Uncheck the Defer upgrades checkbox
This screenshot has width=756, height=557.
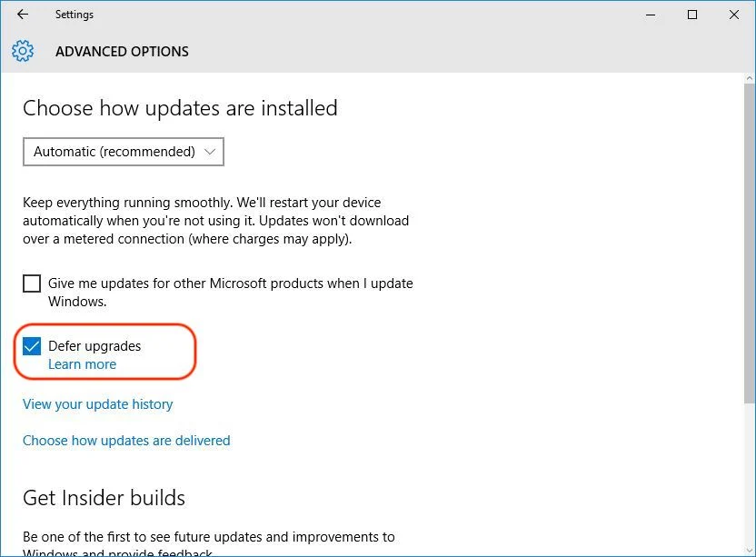pos(32,346)
